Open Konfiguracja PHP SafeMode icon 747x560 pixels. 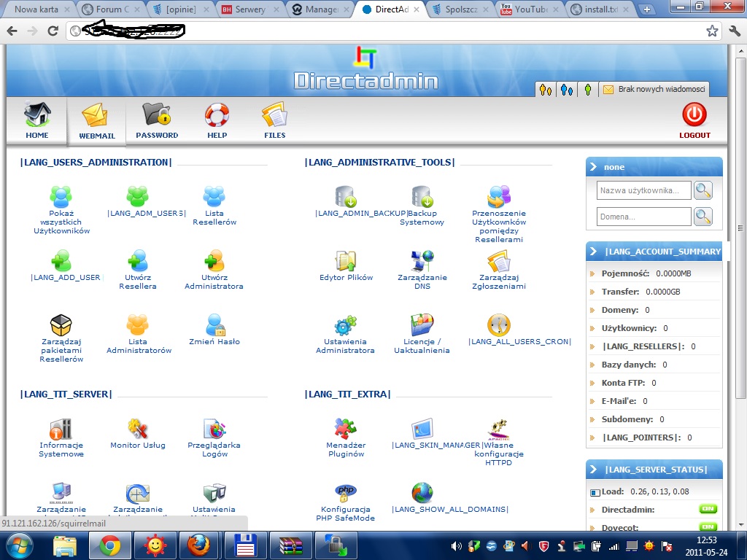pos(346,493)
